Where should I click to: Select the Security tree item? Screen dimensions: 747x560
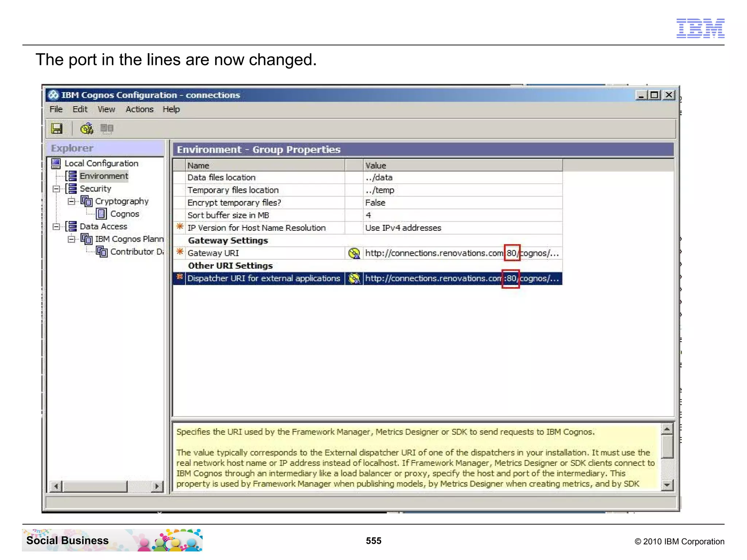96,189
